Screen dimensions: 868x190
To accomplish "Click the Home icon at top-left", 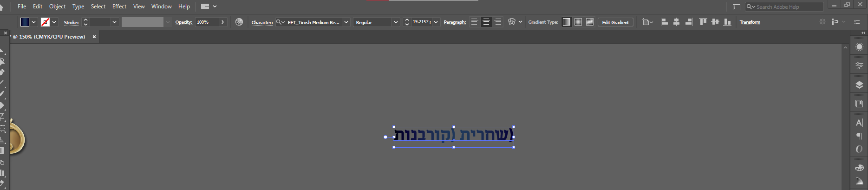I will click(1, 7).
